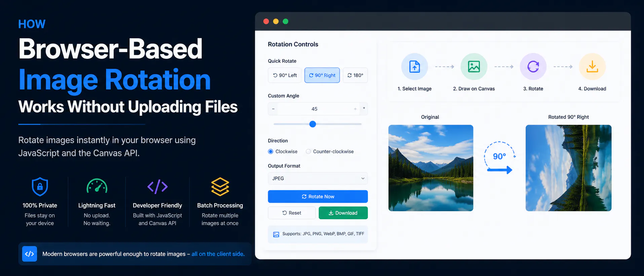
Task: Click the Select Image upload icon
Action: coord(414,67)
